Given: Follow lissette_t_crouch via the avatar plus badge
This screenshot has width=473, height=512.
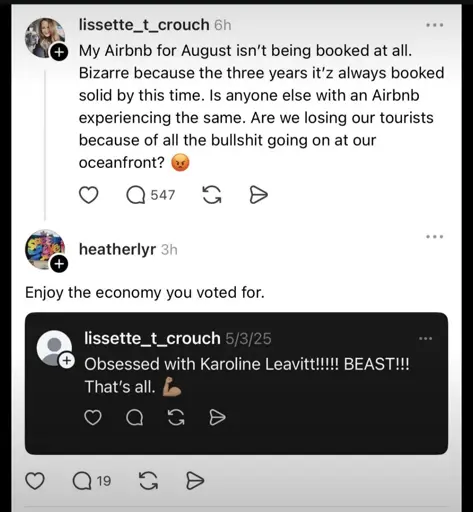Looking at the screenshot, I should point(59,52).
